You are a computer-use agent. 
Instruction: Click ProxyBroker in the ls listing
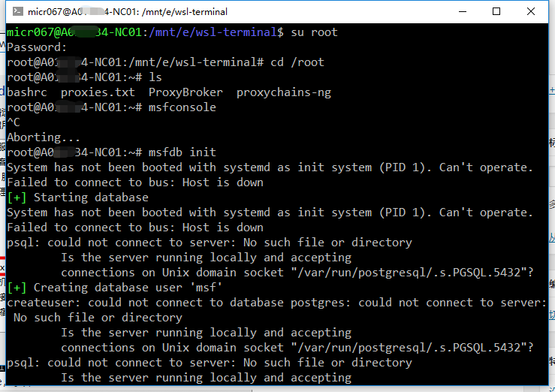(186, 92)
